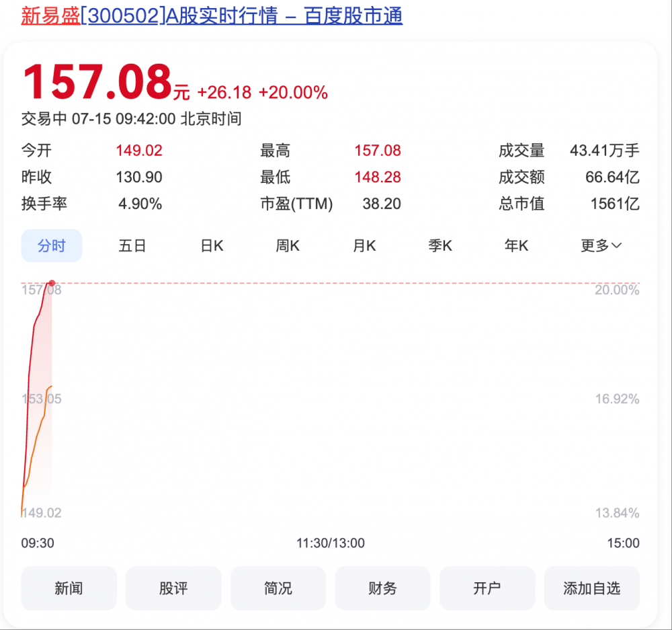Click the large 157.08 current price

97,81
